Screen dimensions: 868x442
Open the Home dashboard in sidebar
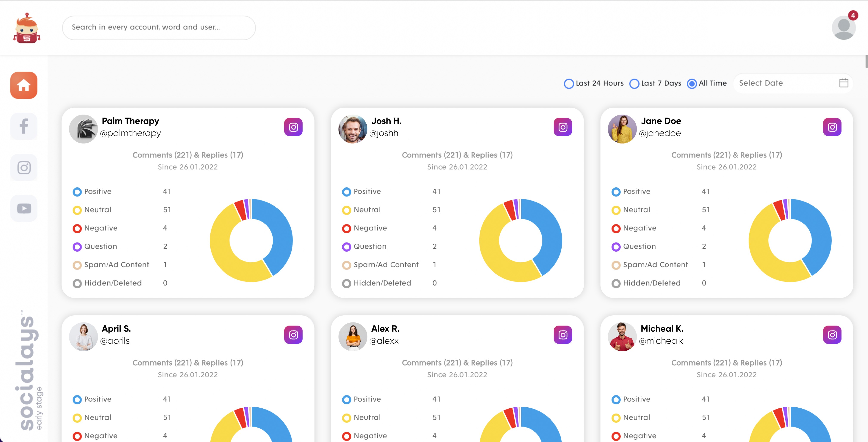tap(24, 85)
